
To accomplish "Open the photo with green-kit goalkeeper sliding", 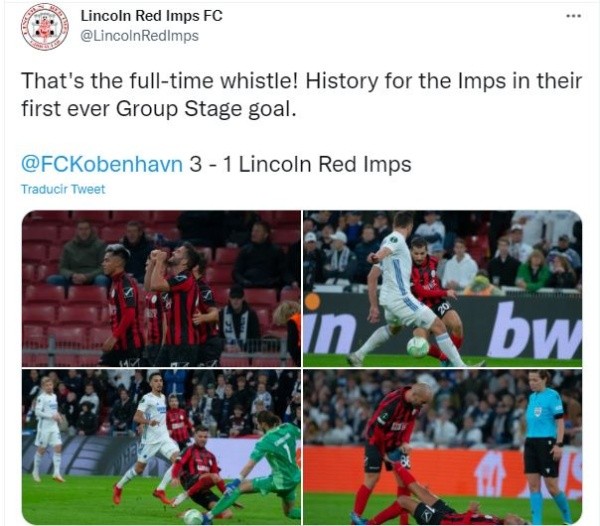I will coord(161,447).
